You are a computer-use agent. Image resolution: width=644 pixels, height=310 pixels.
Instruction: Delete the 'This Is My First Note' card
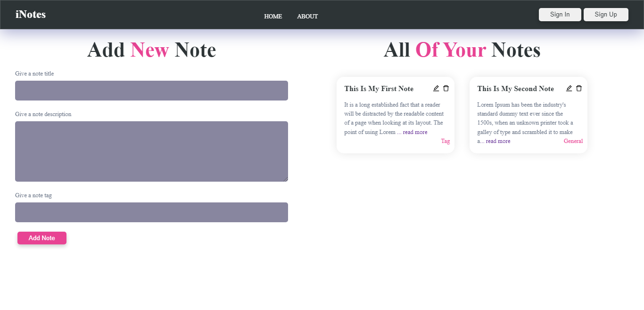[x=446, y=88]
